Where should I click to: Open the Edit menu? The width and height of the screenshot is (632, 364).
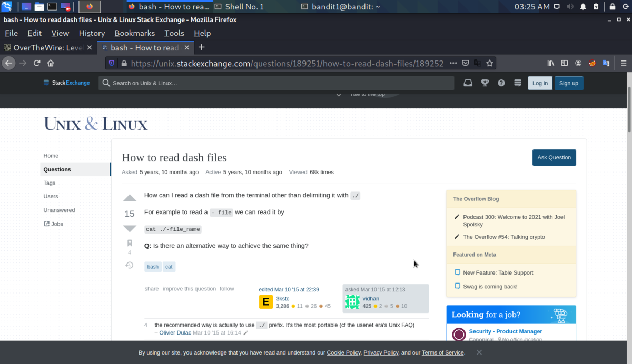(35, 33)
